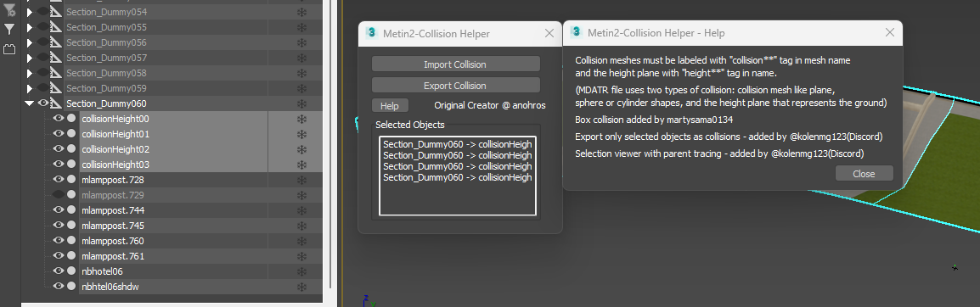The image size is (980, 307).
Task: Expand Section_Dummy055 node
Action: pyautogui.click(x=30, y=27)
